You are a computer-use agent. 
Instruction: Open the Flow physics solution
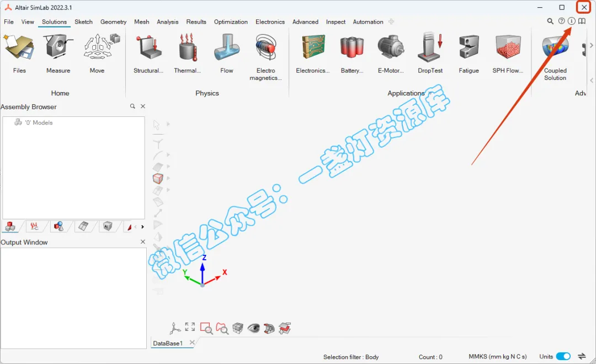point(227,53)
